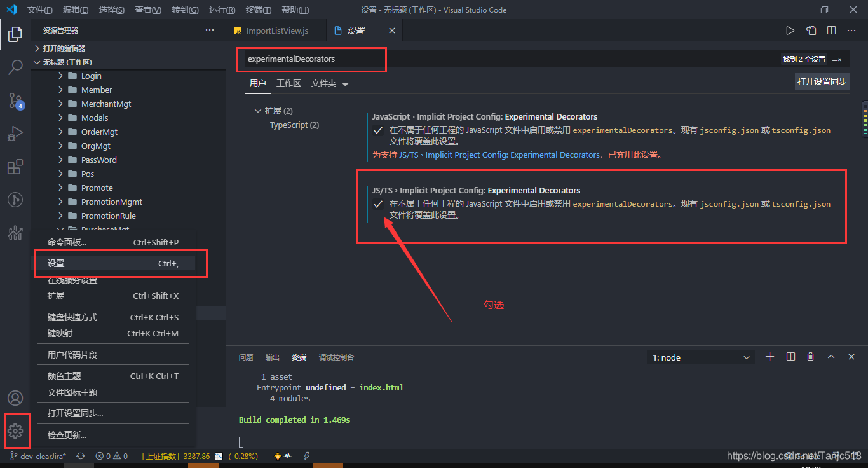The width and height of the screenshot is (868, 468).
Task: Click the Manage gear icon
Action: (x=15, y=432)
